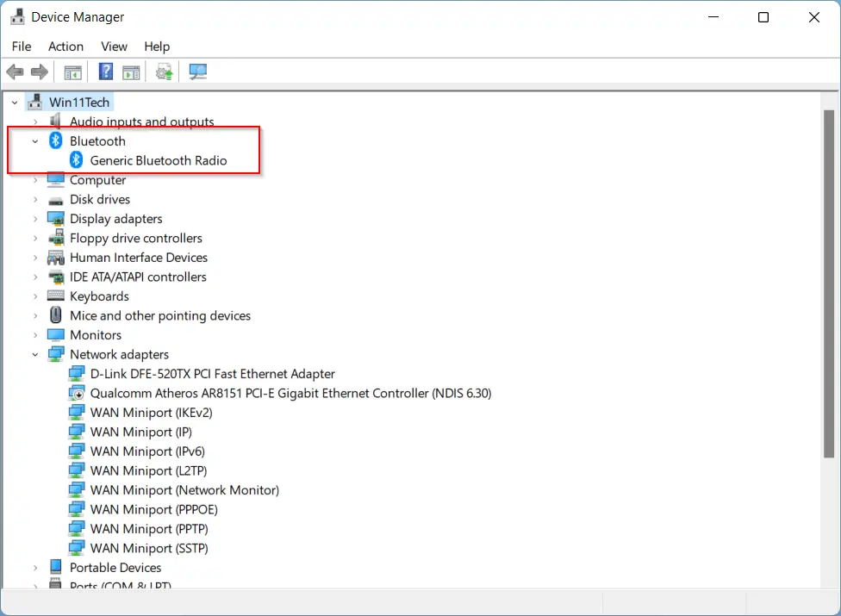Click the Portable Devices icon
Viewport: 841px width, 616px height.
pos(56,567)
